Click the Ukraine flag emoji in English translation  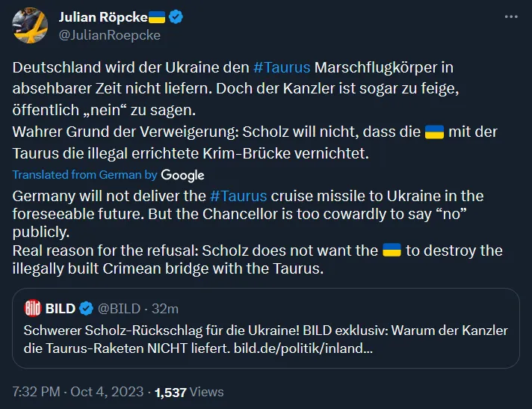pos(392,250)
